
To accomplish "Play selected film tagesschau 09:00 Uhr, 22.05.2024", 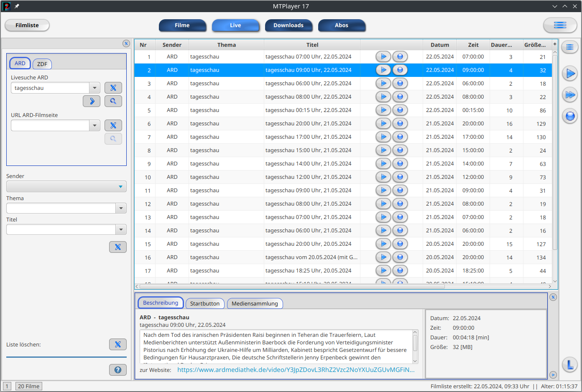I will (x=383, y=70).
